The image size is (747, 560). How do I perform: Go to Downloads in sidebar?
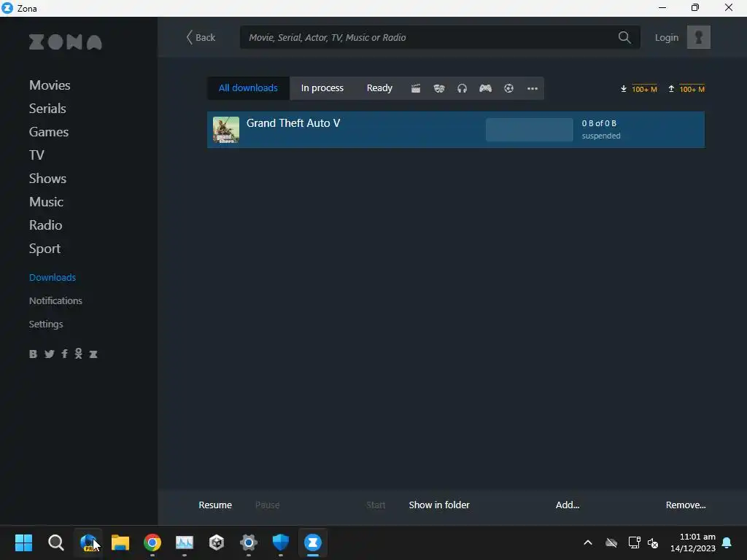53,277
